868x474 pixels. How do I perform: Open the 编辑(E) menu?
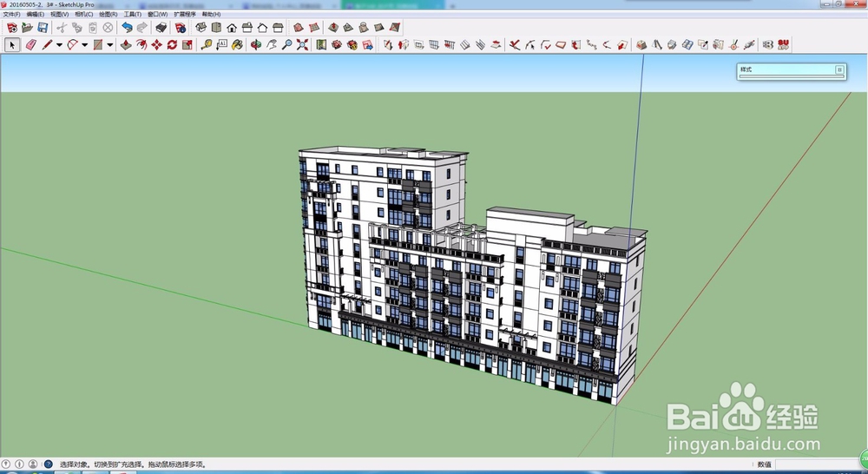[x=36, y=14]
